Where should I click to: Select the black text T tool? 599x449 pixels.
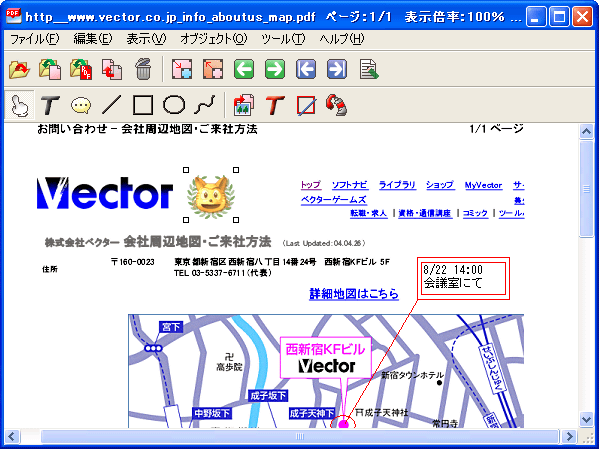tap(50, 105)
